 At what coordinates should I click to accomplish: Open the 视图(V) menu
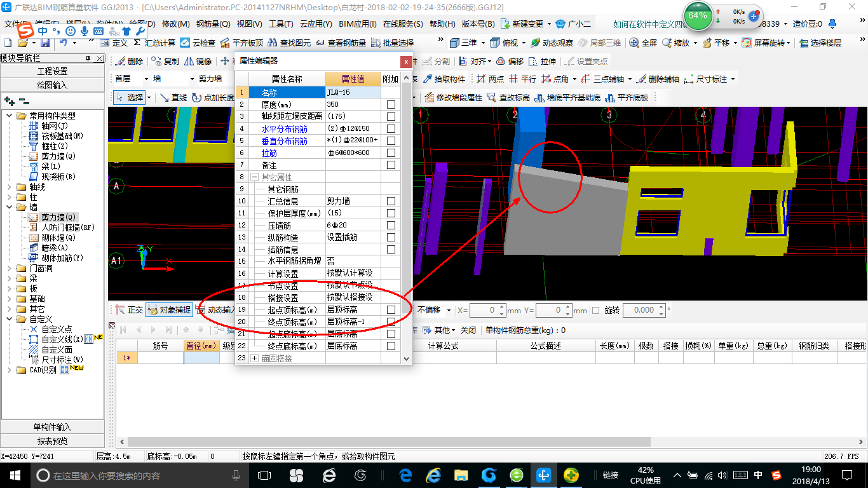tap(249, 24)
